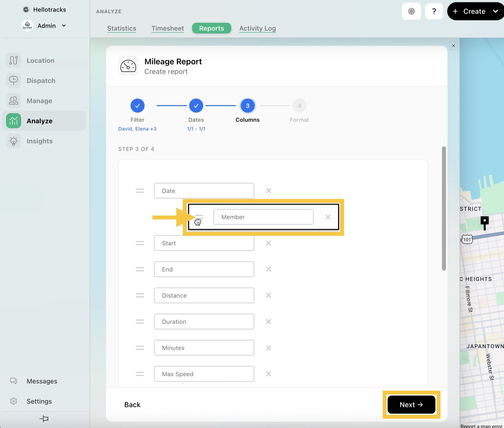Viewport: 504px width, 428px height.
Task: Switch to the Timesheet tab
Action: (x=167, y=28)
